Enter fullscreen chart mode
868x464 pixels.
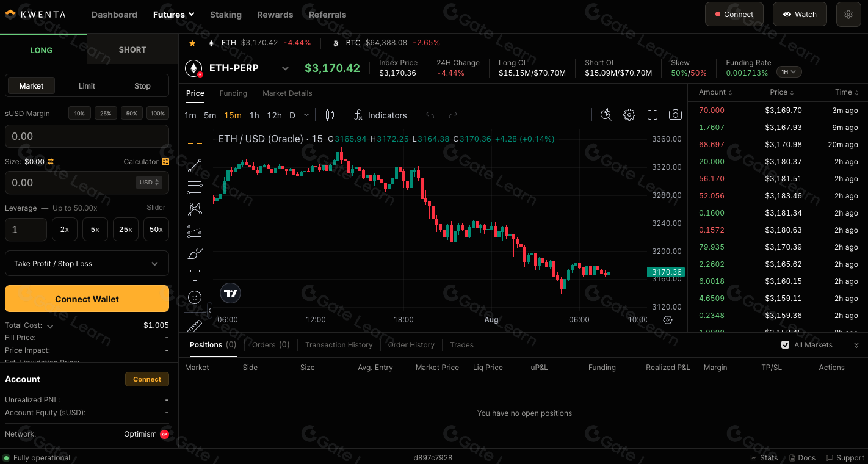(x=653, y=115)
